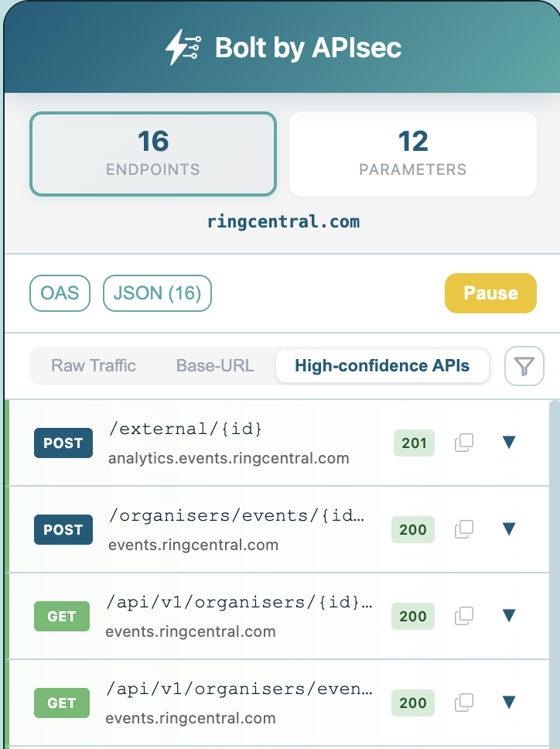Click the 201 status badge
This screenshot has width=560, height=749.
[414, 443]
